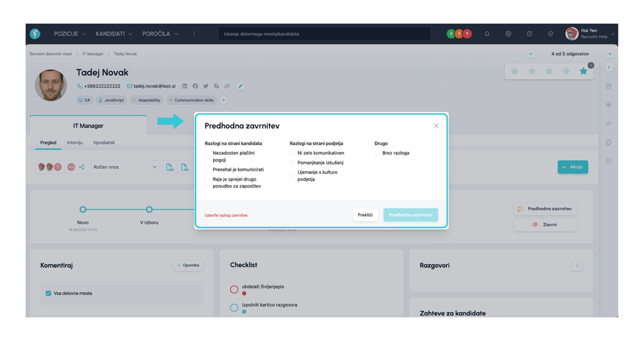Expand the KANDIDATI menu
Viewport: 644px width, 362px height.
(114, 34)
